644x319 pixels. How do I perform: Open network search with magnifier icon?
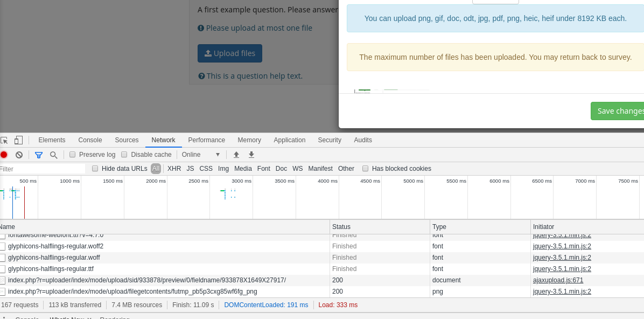click(53, 155)
